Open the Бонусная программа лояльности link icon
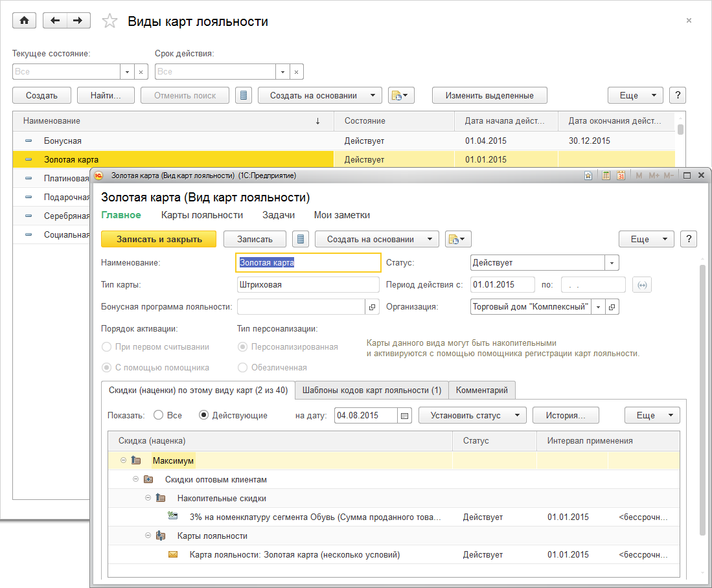The height and width of the screenshot is (588, 712). pyautogui.click(x=373, y=307)
